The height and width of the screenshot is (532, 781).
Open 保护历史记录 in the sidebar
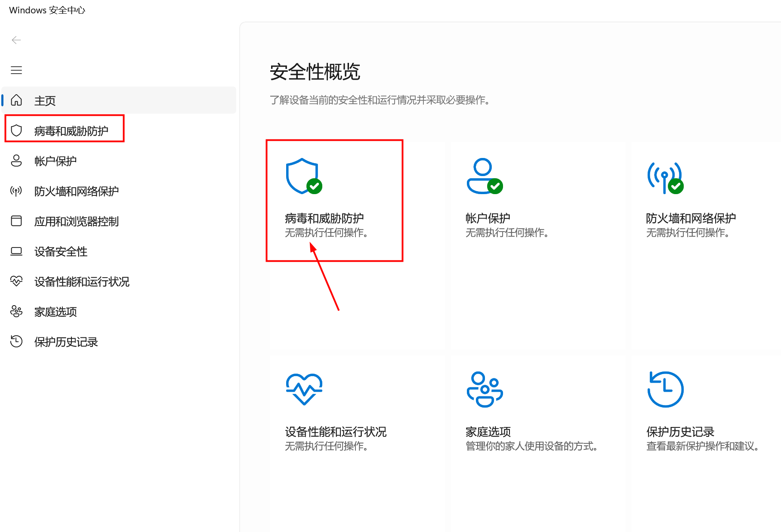tap(119, 341)
